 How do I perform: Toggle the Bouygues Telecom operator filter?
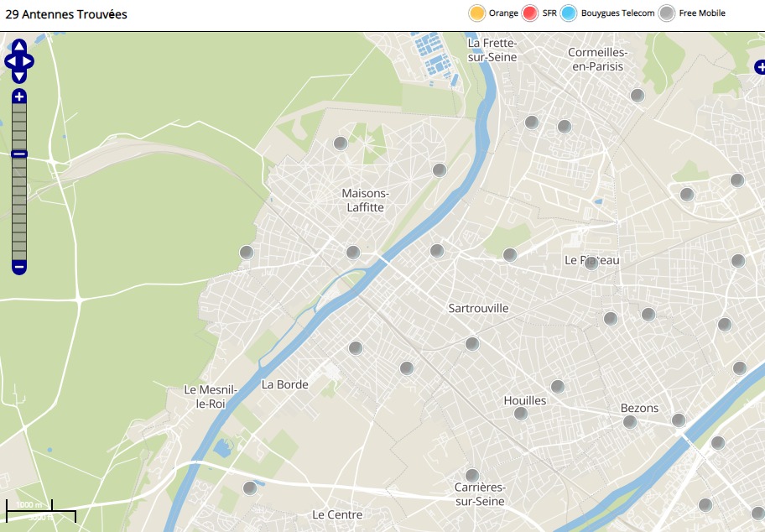569,13
